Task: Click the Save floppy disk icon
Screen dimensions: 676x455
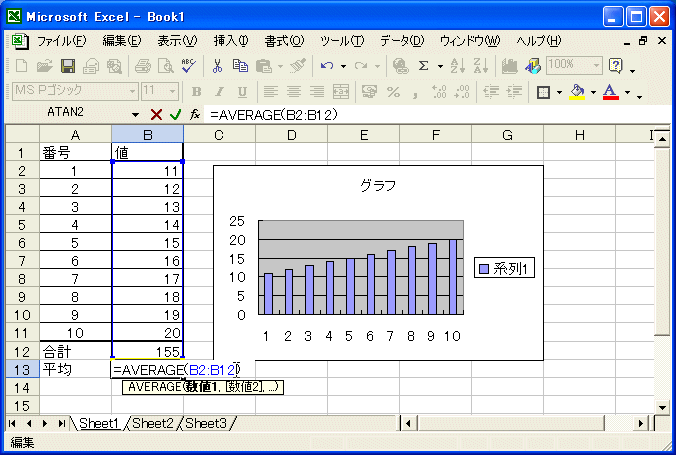Action: [x=68, y=66]
